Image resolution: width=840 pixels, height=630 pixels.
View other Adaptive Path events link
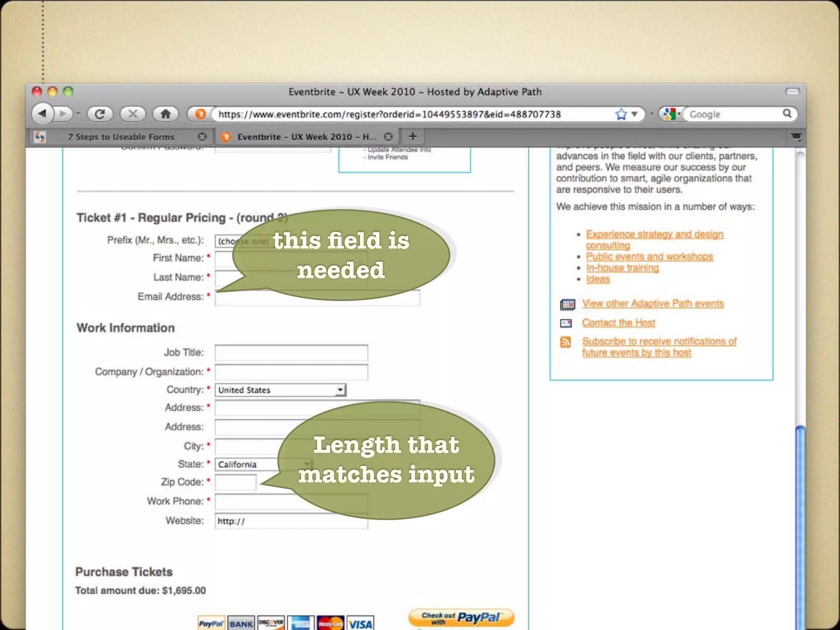pos(653,304)
